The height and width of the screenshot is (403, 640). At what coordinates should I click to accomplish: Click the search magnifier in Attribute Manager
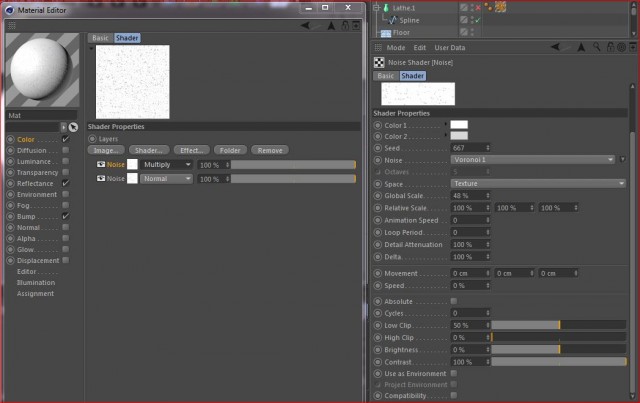(596, 47)
